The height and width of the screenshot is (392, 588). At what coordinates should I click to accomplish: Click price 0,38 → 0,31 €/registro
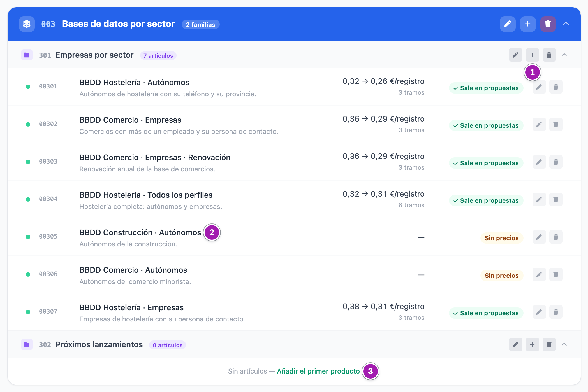pyautogui.click(x=383, y=307)
